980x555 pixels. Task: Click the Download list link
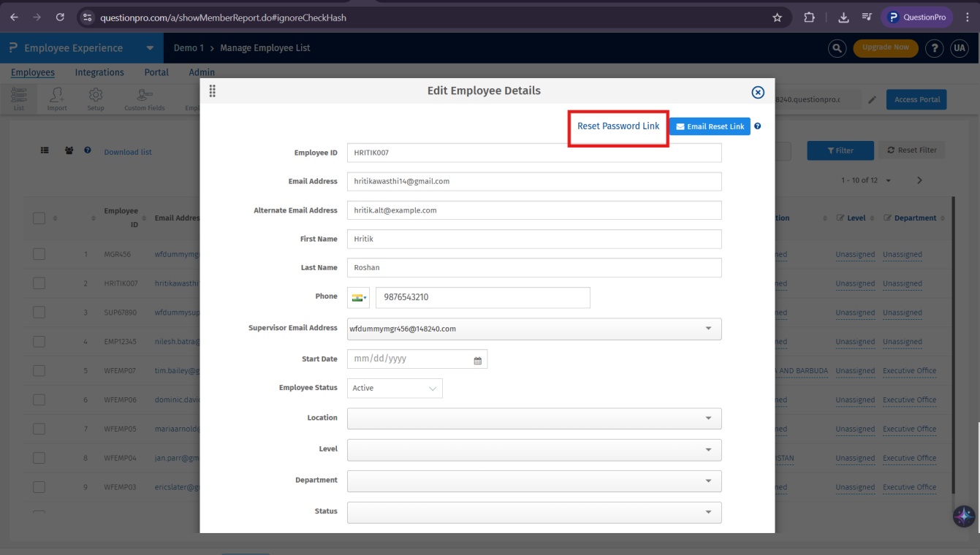pos(128,152)
